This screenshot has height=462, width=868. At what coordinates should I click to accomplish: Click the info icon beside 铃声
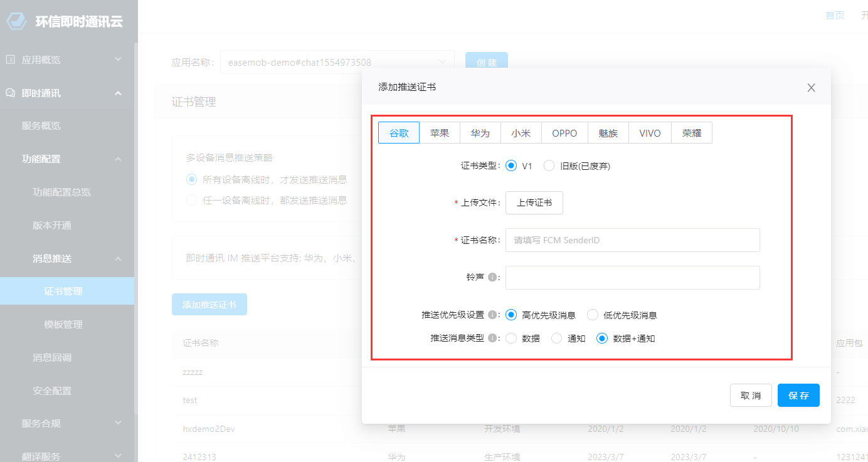point(492,277)
